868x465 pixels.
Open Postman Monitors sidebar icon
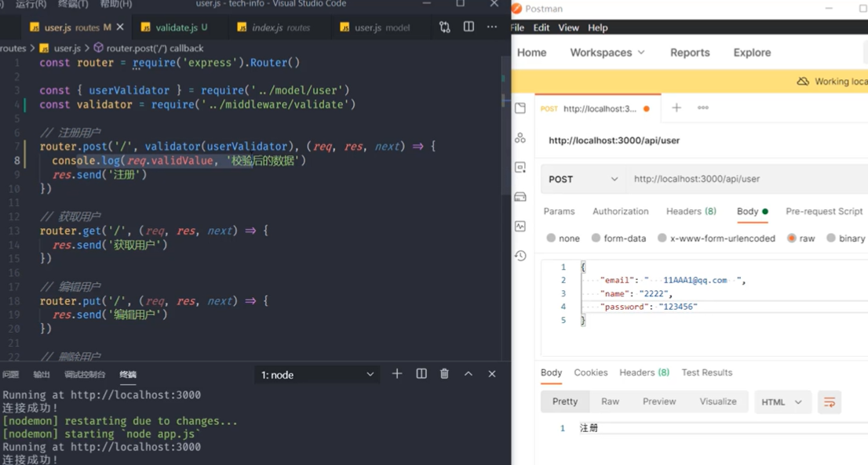(x=520, y=226)
